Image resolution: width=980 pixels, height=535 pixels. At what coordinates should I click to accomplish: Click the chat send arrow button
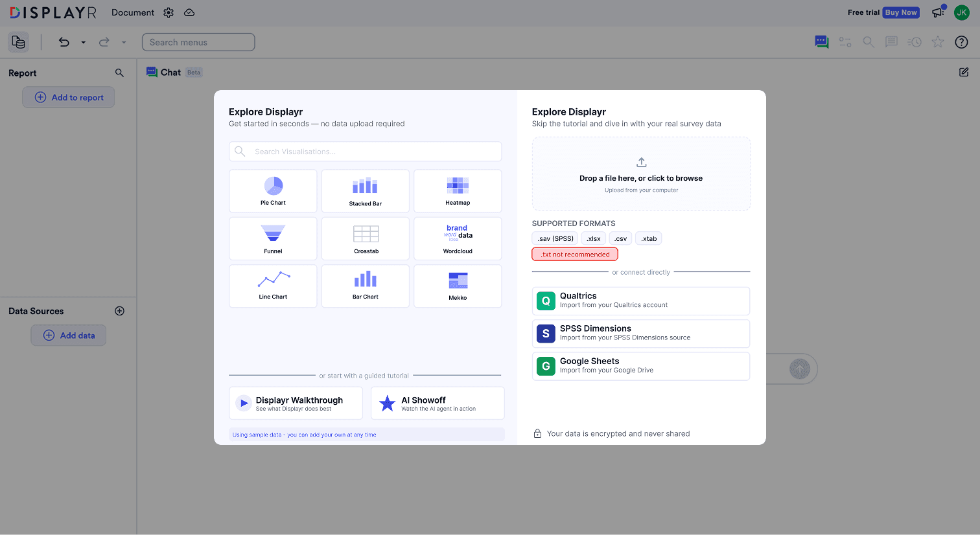(x=800, y=369)
